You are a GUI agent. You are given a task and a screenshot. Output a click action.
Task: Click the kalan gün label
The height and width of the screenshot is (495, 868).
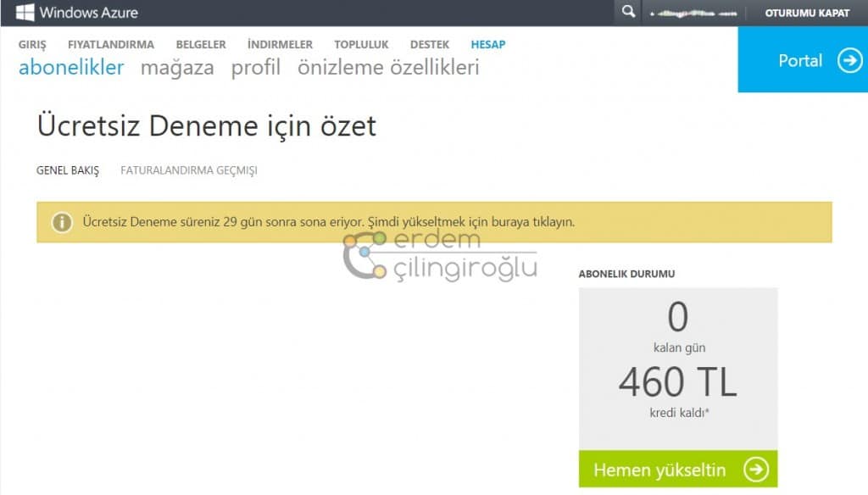tap(679, 348)
